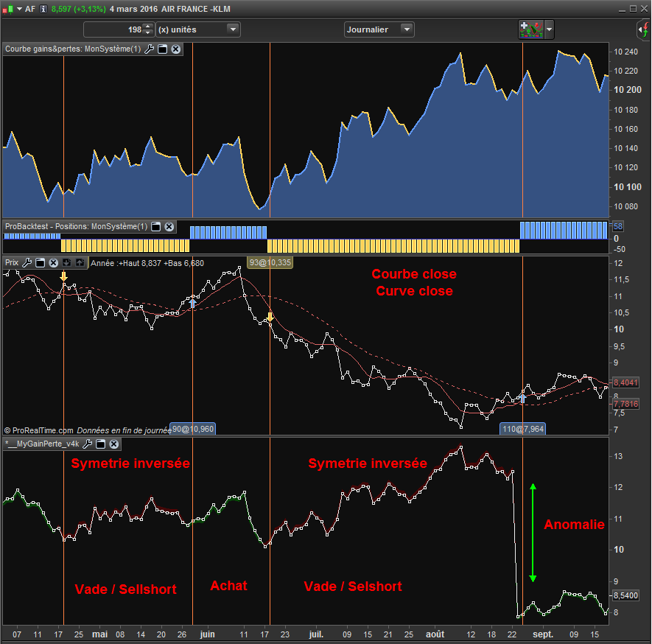Click the sept. label on date axis

click(543, 634)
